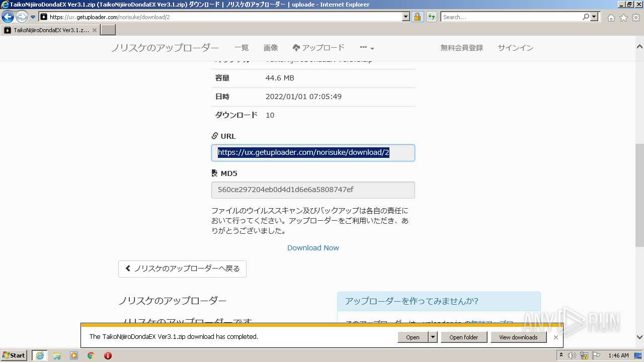
Task: Open Favorites star icon
Action: (x=623, y=18)
